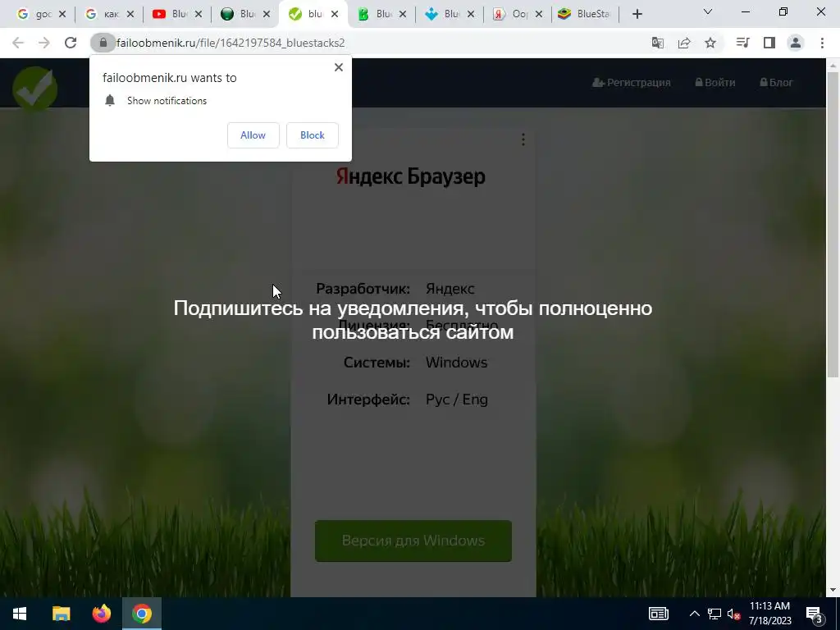Click the page vertical scrollbar thumb
This screenshot has width=840, height=630.
[833, 224]
